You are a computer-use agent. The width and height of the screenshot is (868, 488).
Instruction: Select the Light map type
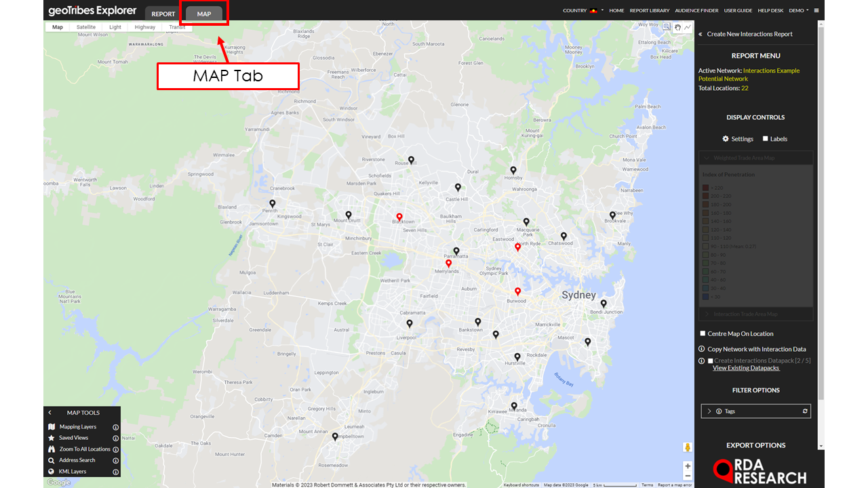pos(115,27)
